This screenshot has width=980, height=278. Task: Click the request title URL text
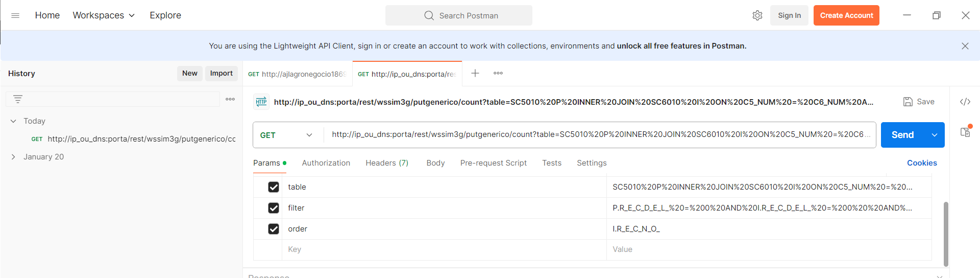[574, 102]
